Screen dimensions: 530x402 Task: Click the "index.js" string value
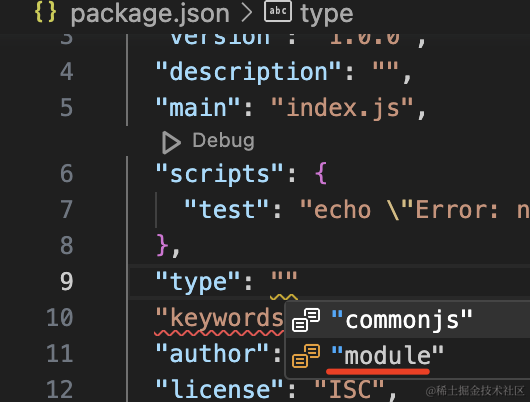[x=342, y=108]
